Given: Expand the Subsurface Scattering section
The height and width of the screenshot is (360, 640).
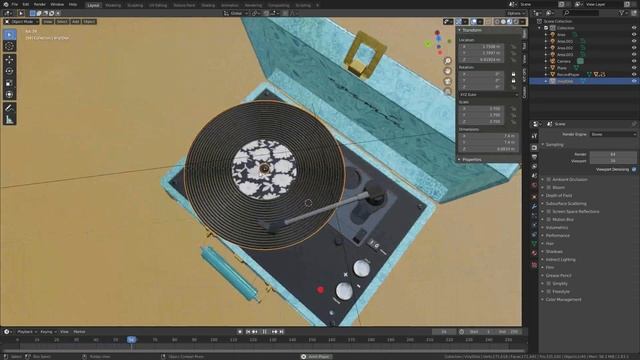Looking at the screenshot, I should tap(566, 203).
